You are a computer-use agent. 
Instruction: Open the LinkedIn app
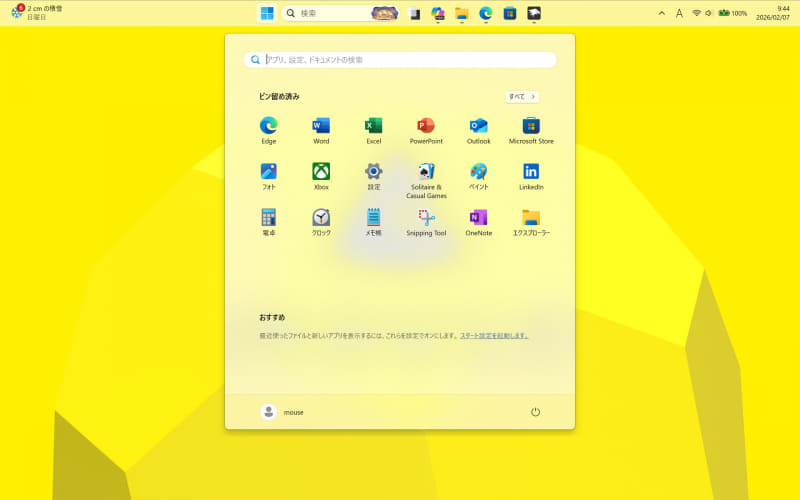[x=531, y=177]
